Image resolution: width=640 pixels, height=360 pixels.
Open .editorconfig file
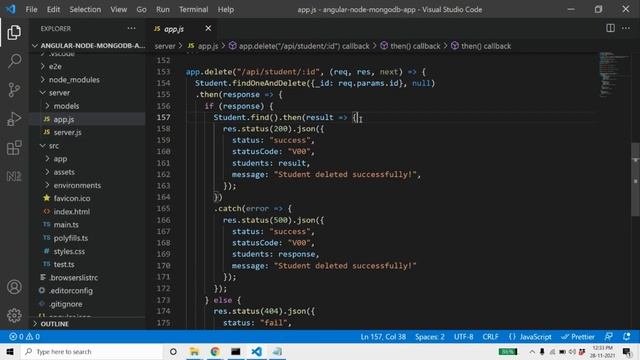coord(71,291)
